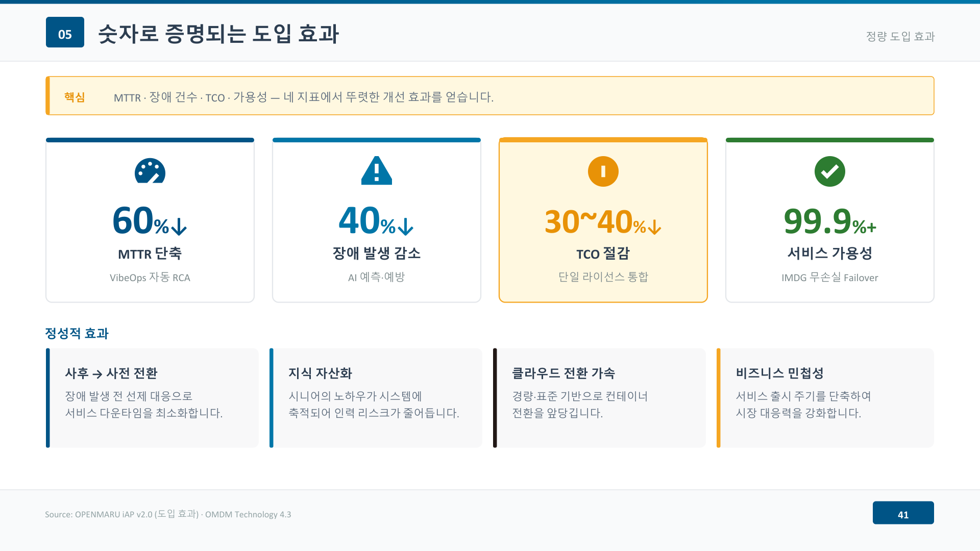Click the 비즈니스 민첩성 card title
Image resolution: width=980 pixels, height=551 pixels.
pyautogui.click(x=780, y=373)
